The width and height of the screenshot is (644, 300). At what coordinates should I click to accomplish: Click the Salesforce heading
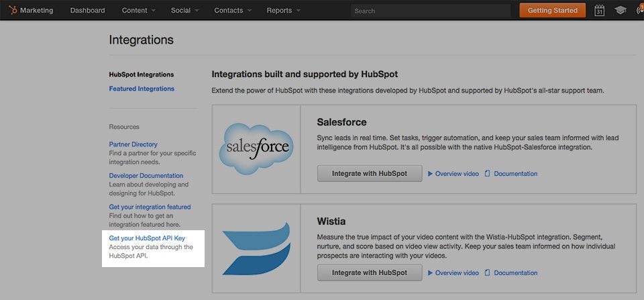341,122
